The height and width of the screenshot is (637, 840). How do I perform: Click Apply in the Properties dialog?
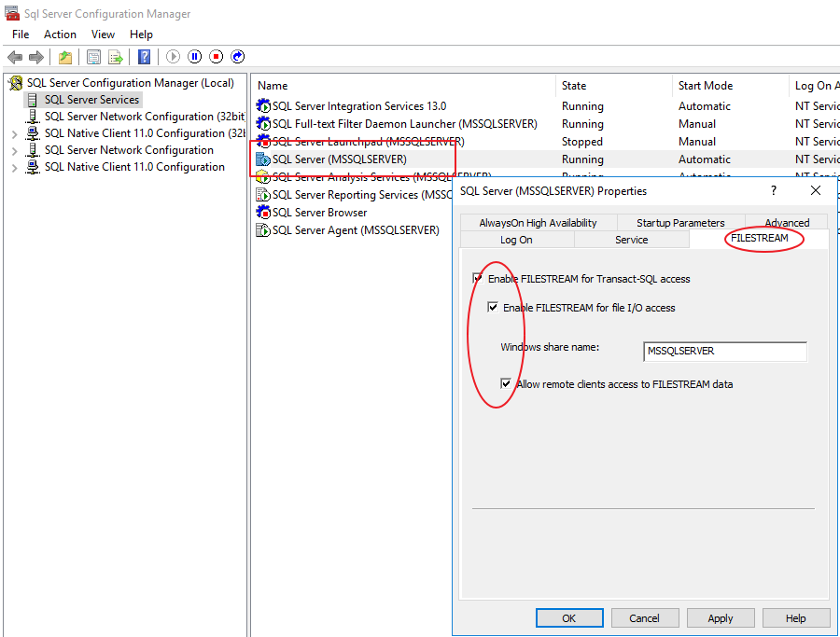pyautogui.click(x=720, y=618)
